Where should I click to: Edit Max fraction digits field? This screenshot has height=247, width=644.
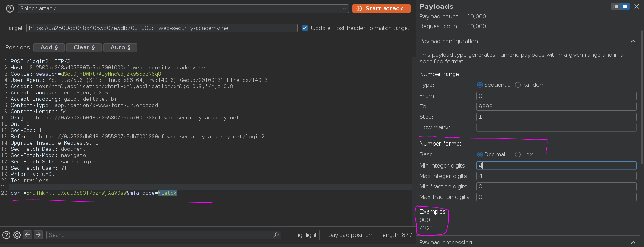click(x=556, y=197)
